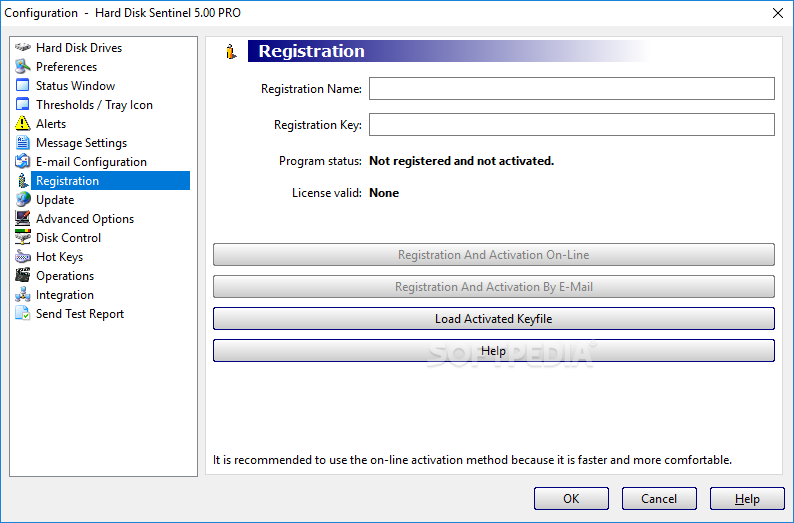
Task: Select Hot Keys in sidebar
Action: click(59, 257)
